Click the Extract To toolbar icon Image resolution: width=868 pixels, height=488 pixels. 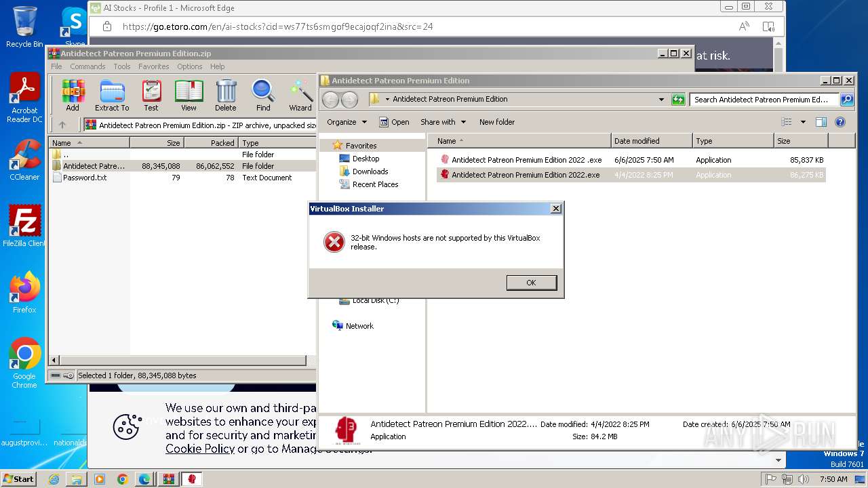tap(112, 95)
